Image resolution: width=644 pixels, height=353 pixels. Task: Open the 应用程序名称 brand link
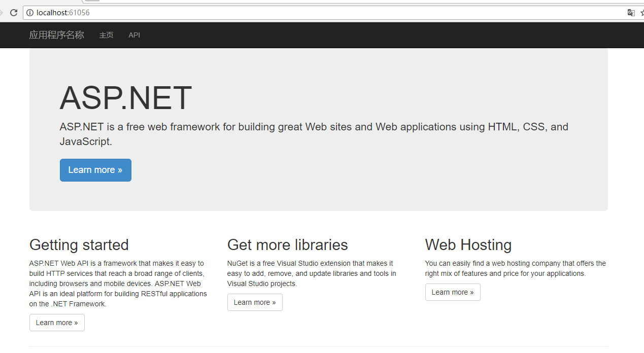[x=56, y=35]
